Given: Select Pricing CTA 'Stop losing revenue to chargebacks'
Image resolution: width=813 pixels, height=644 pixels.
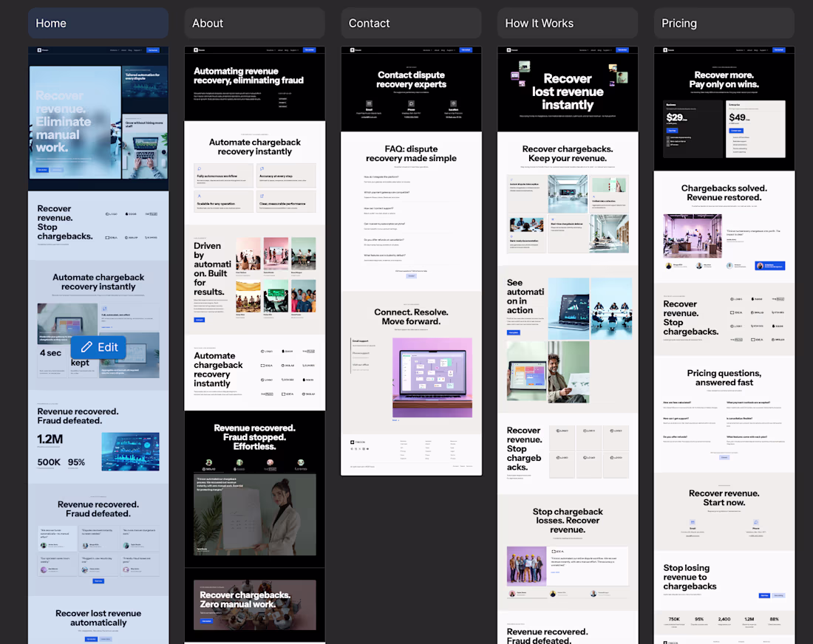Looking at the screenshot, I should 724,580.
